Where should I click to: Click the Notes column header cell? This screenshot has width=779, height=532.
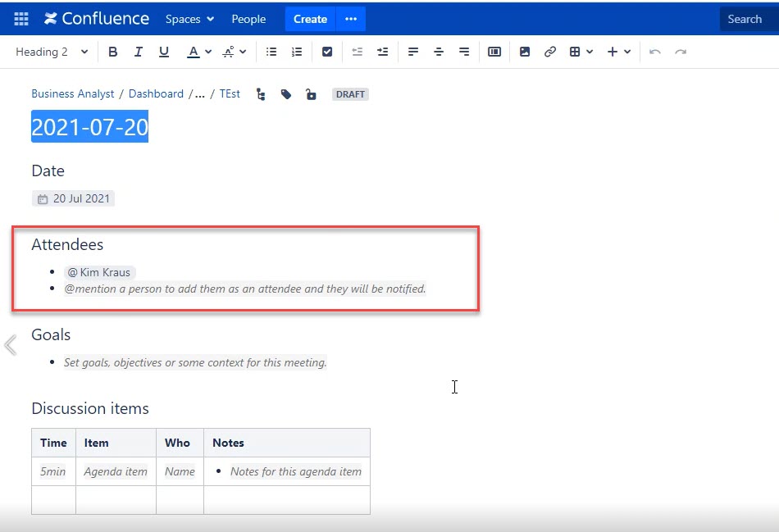point(287,443)
